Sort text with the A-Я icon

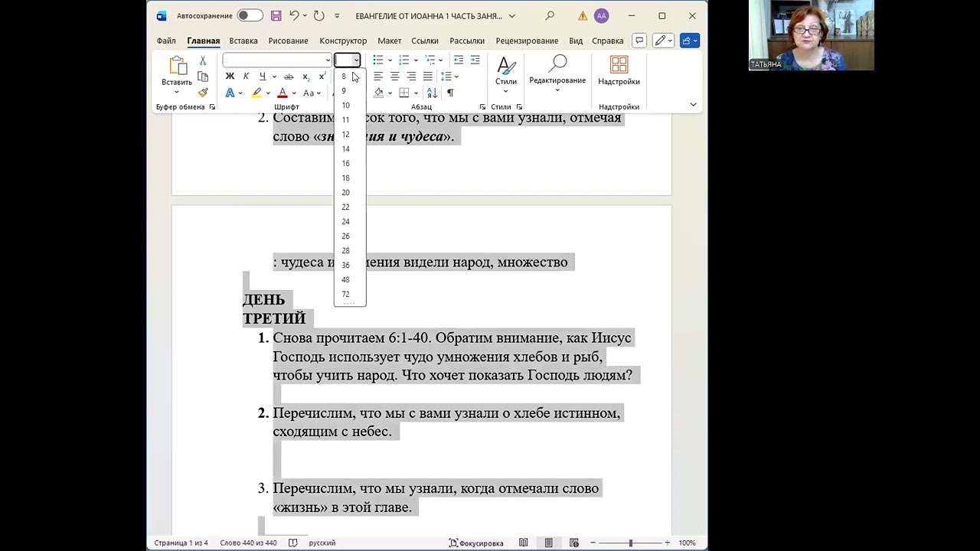(432, 93)
